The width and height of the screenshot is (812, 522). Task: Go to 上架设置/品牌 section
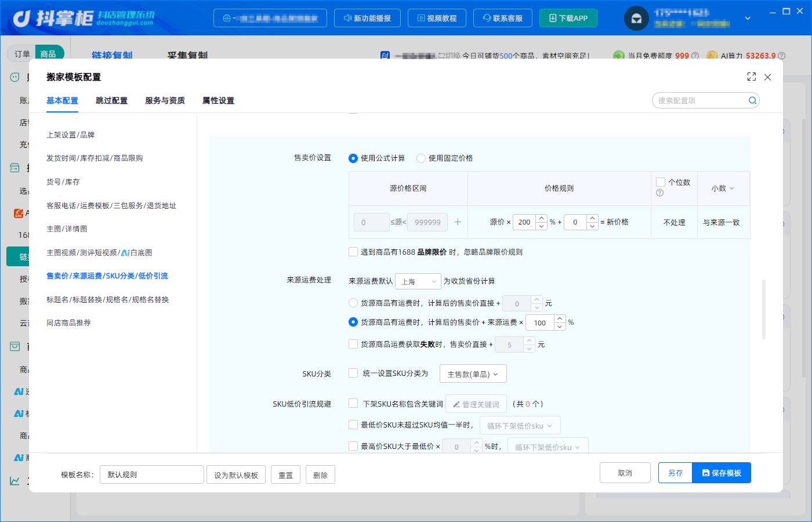pos(70,135)
